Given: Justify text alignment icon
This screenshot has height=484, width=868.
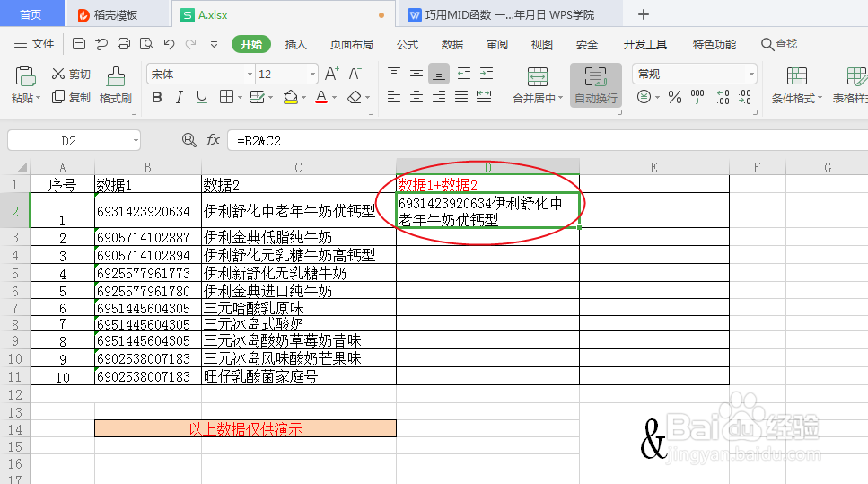Looking at the screenshot, I should (461, 98).
